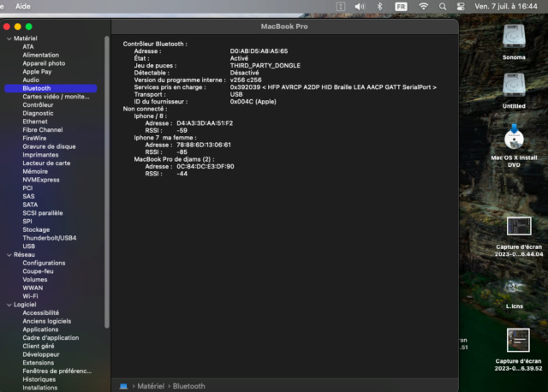This screenshot has height=392, width=548.
Task: Select Audio in the sidebar
Action: pos(31,80)
